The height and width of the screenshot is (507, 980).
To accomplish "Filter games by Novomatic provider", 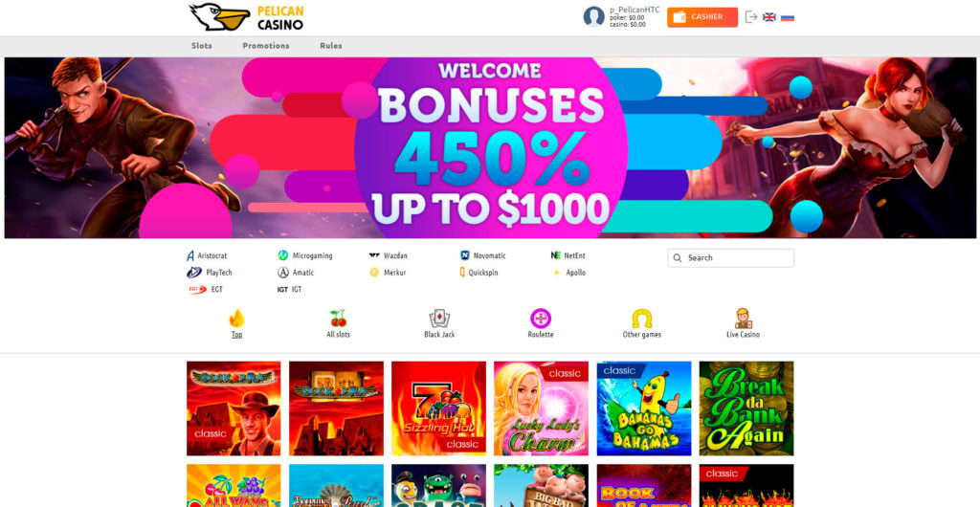I will click(483, 255).
